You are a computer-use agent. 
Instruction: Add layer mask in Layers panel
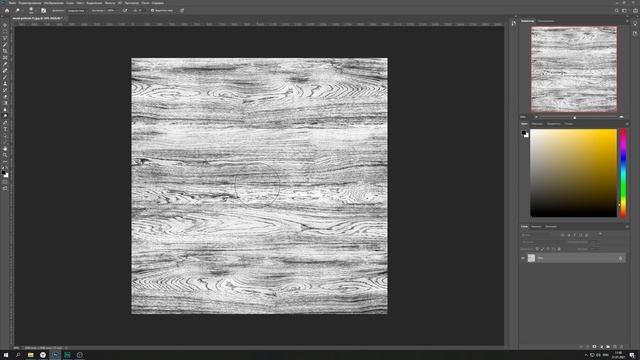[x=594, y=347]
